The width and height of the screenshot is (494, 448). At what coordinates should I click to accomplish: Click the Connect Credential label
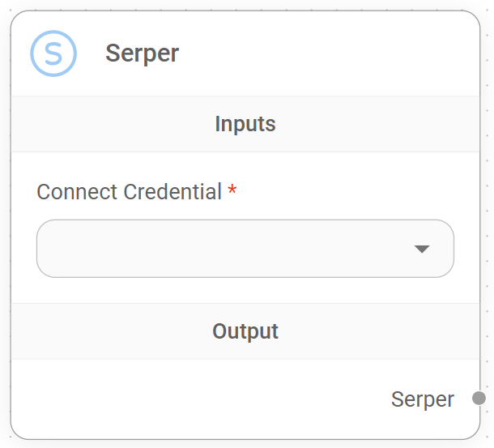[130, 192]
